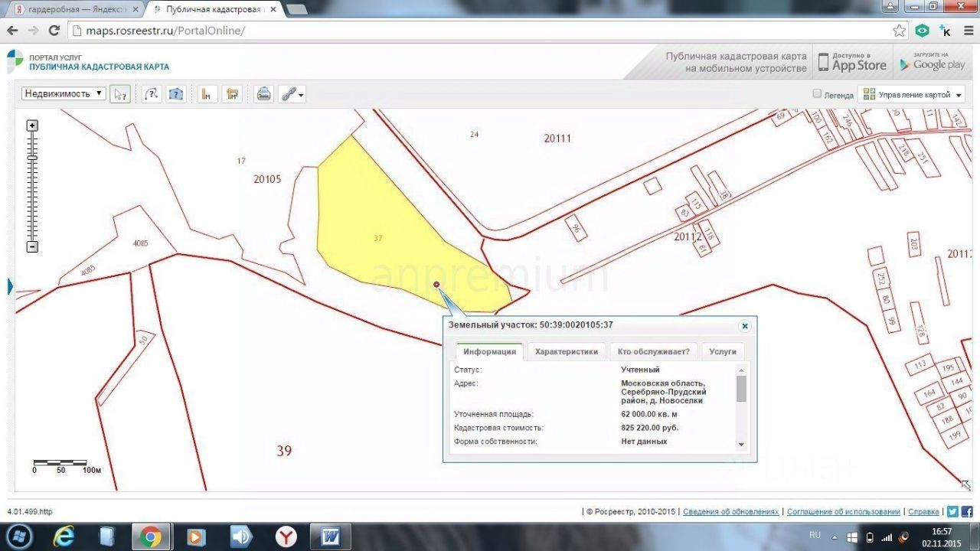The width and height of the screenshot is (980, 551).
Task: Select the object identify cursor tool
Action: [120, 94]
